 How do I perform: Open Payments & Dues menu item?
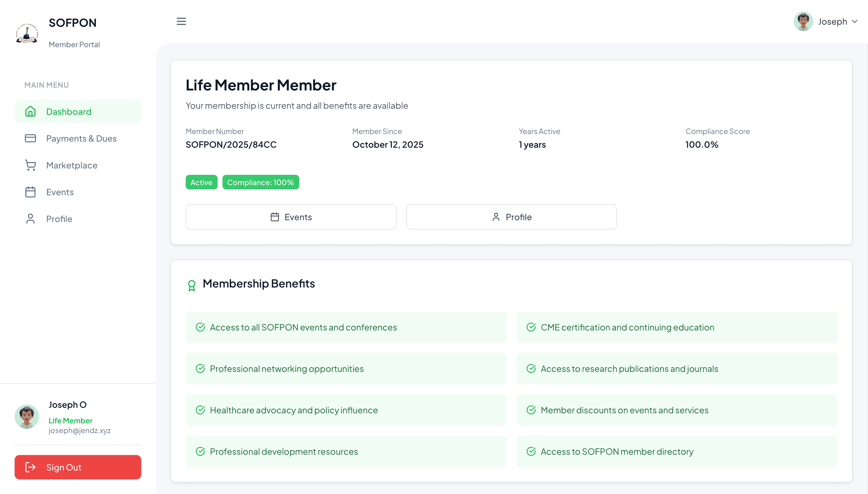point(78,138)
